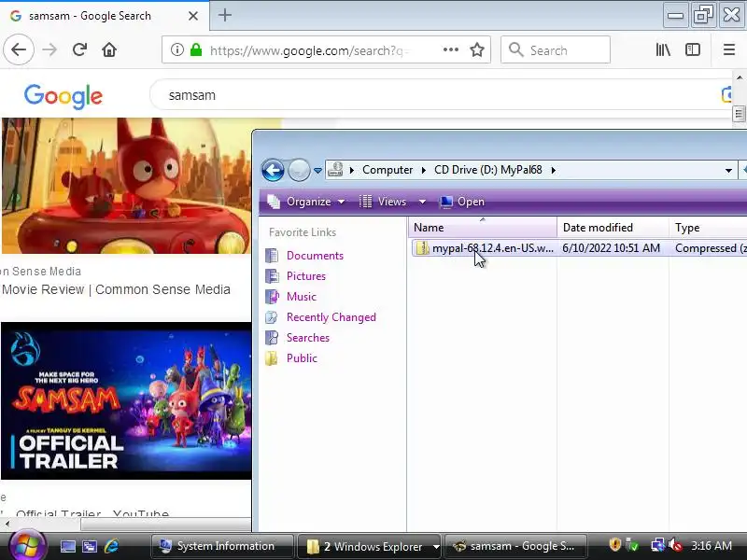Image resolution: width=747 pixels, height=560 pixels.
Task: Close the samsam Google Search tab
Action: 193,16
